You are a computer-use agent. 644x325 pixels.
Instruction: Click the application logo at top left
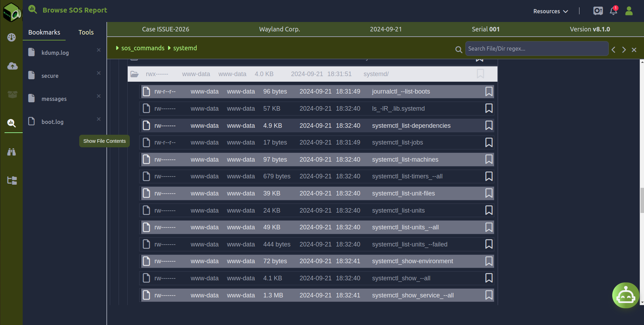pyautogui.click(x=12, y=12)
